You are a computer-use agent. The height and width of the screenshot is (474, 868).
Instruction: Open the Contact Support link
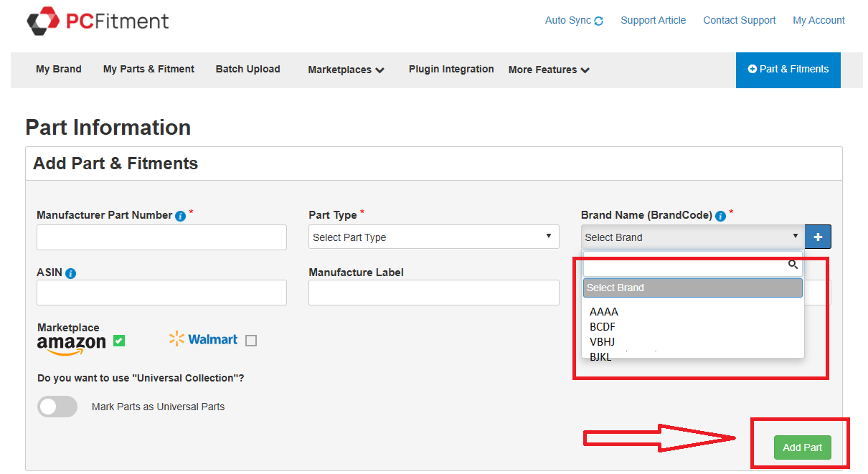739,20
